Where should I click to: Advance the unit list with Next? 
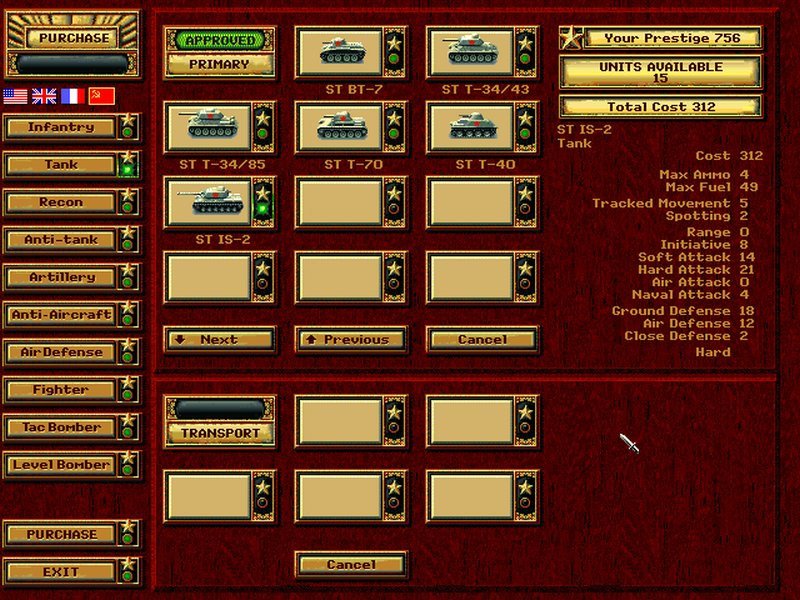pyautogui.click(x=218, y=341)
